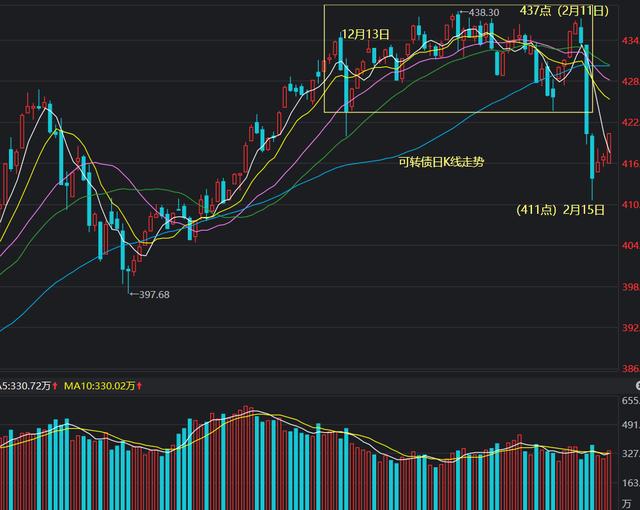This screenshot has height=510, width=640.
Task: Click the (411点) 2月15日 annotation text
Action: (560, 209)
